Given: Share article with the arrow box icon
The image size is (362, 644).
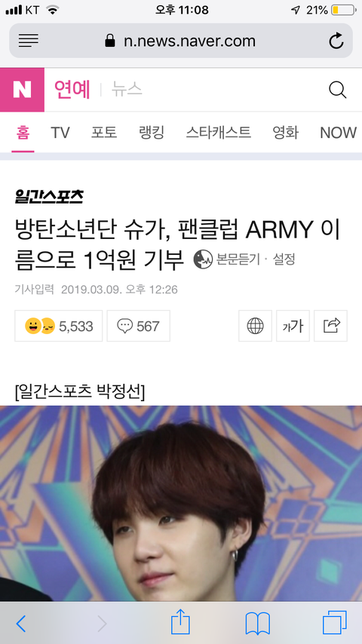Looking at the screenshot, I should 331,326.
